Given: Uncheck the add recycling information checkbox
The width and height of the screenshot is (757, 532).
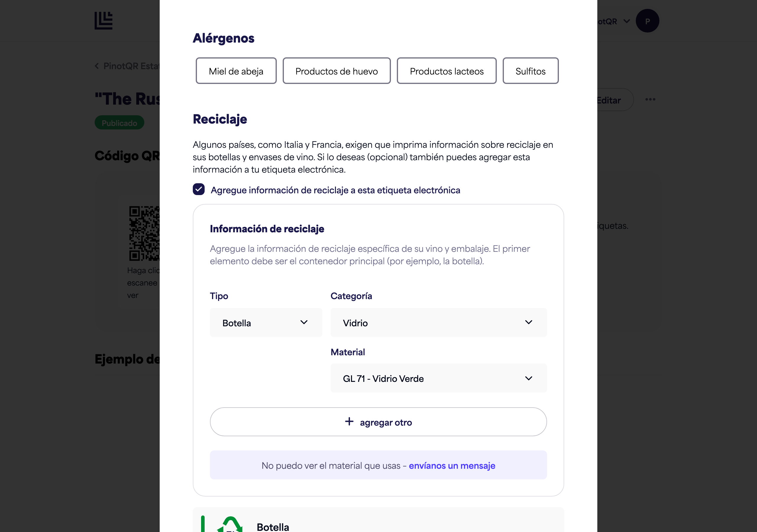Looking at the screenshot, I should click(x=199, y=189).
